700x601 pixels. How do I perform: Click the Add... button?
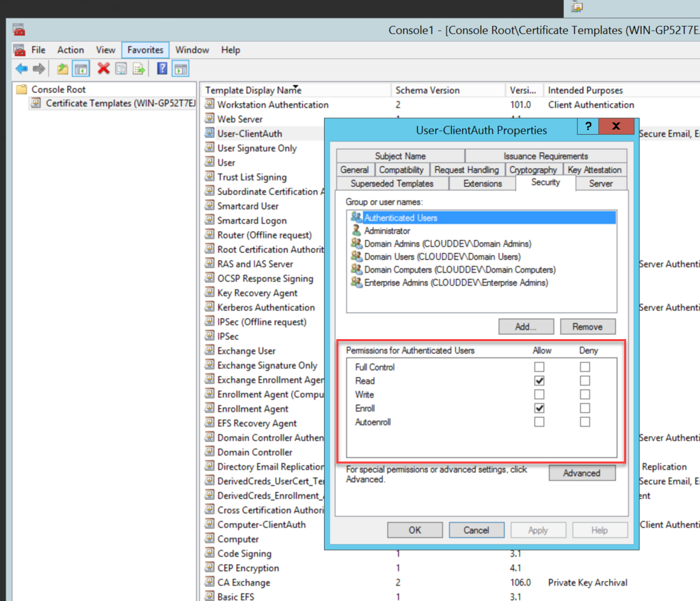526,327
